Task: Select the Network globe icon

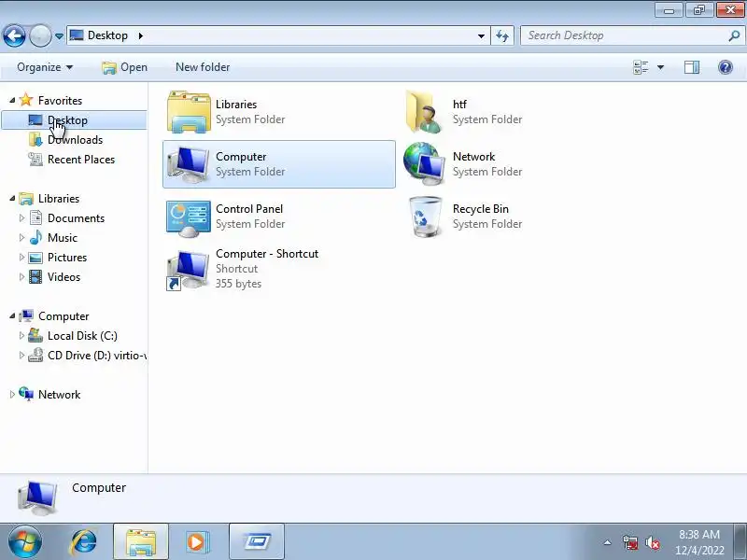Action: pos(424,164)
